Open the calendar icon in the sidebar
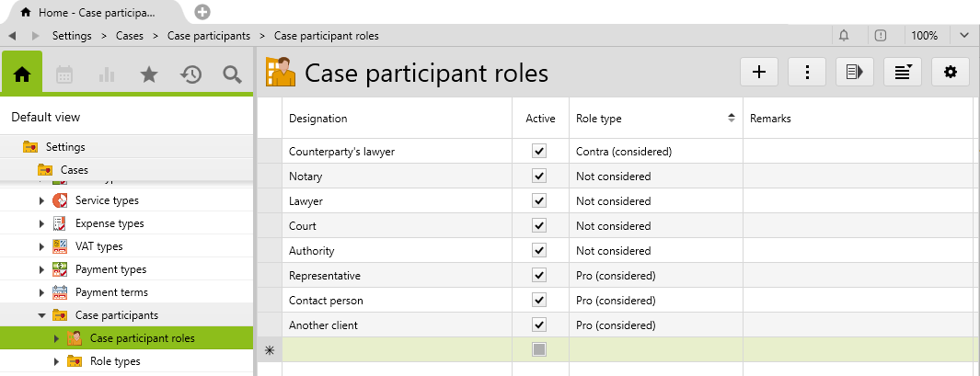 (64, 74)
